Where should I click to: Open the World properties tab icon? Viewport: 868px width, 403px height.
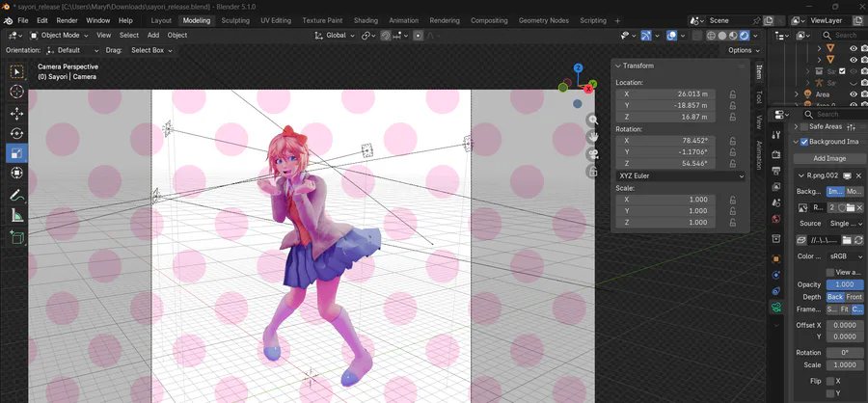776,219
